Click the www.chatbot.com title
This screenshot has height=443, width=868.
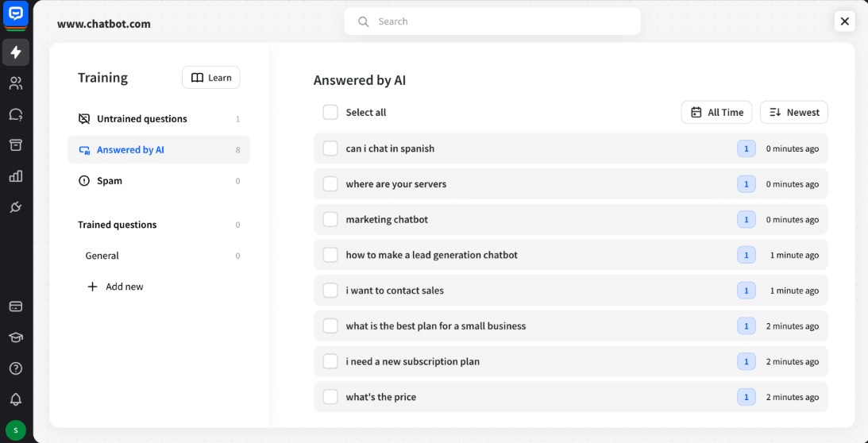tap(103, 24)
